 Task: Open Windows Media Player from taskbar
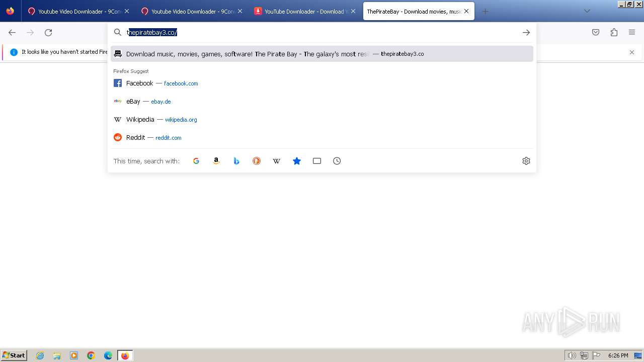[x=74, y=355]
